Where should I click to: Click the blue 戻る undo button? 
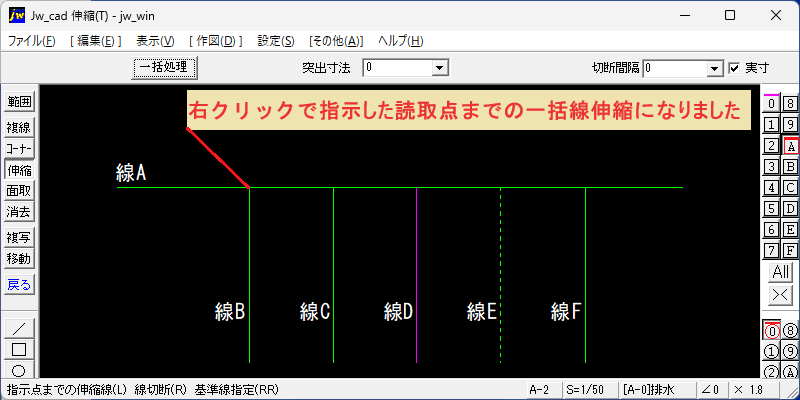pyautogui.click(x=19, y=285)
